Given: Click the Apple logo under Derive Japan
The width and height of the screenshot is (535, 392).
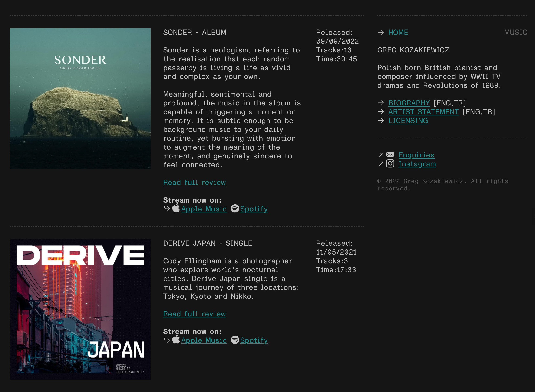Looking at the screenshot, I should [x=176, y=340].
